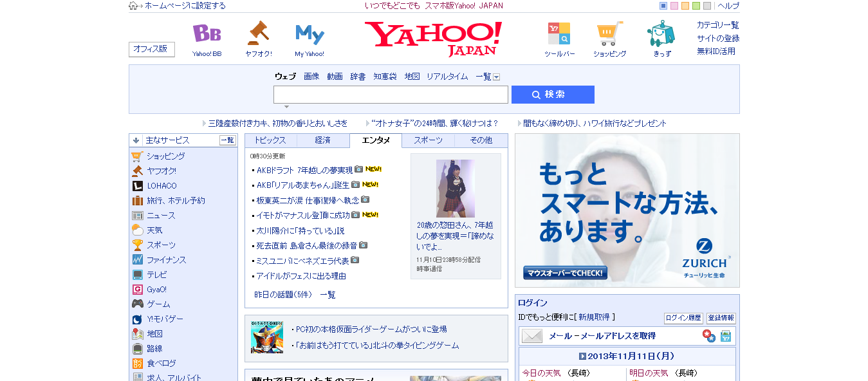Screen dimensions: 868x381
Task: Click the ゲーム controller icon
Action: pos(137,304)
